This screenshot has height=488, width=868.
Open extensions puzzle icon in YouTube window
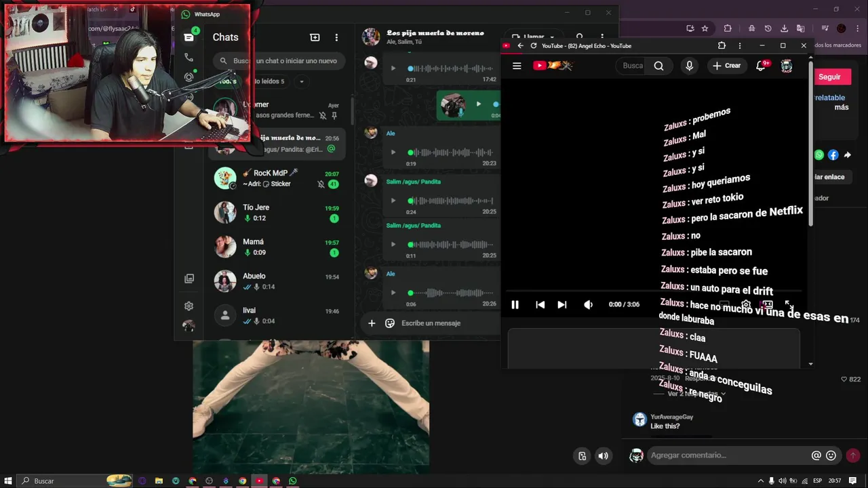click(722, 45)
